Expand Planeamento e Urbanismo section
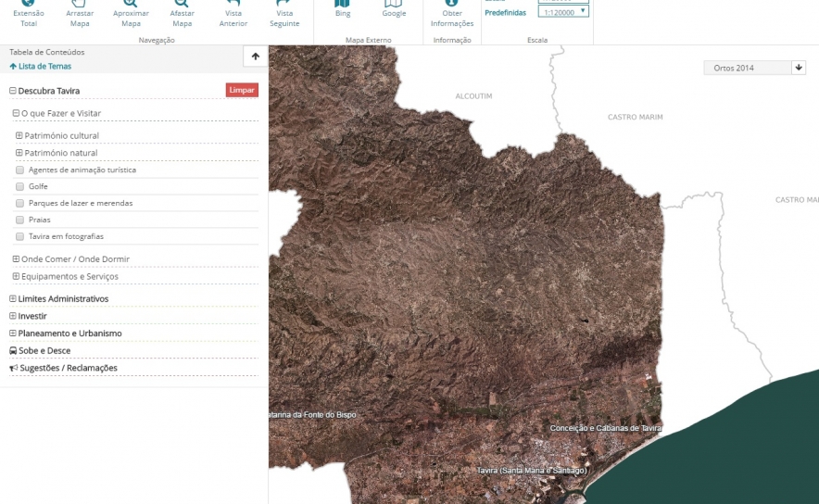The width and height of the screenshot is (819, 504). click(13, 333)
